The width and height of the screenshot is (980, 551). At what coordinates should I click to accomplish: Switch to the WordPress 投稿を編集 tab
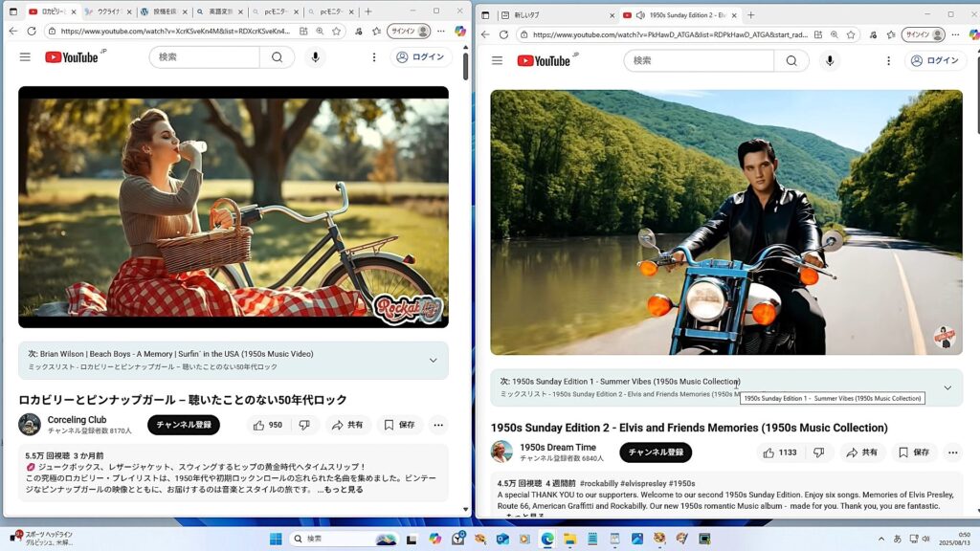pos(165,11)
